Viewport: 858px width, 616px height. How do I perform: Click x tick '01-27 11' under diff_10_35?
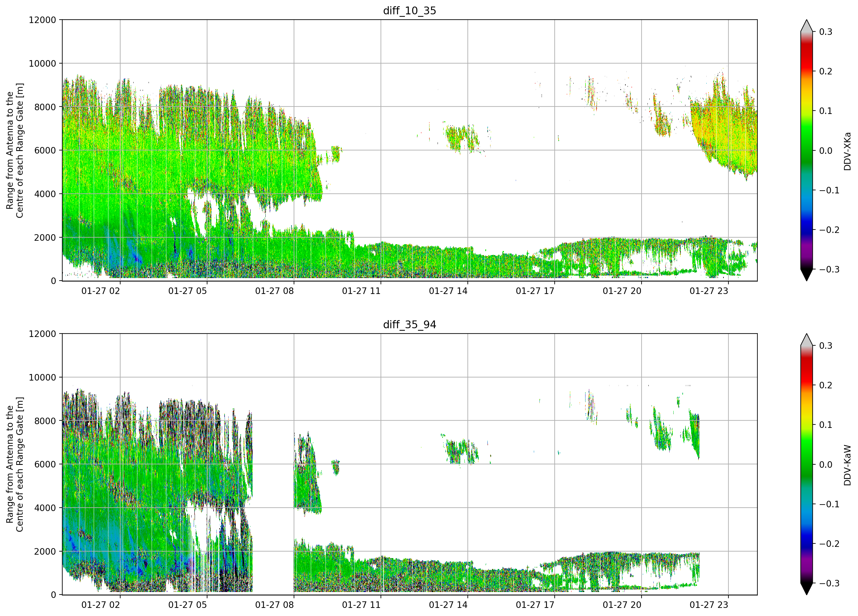point(361,291)
